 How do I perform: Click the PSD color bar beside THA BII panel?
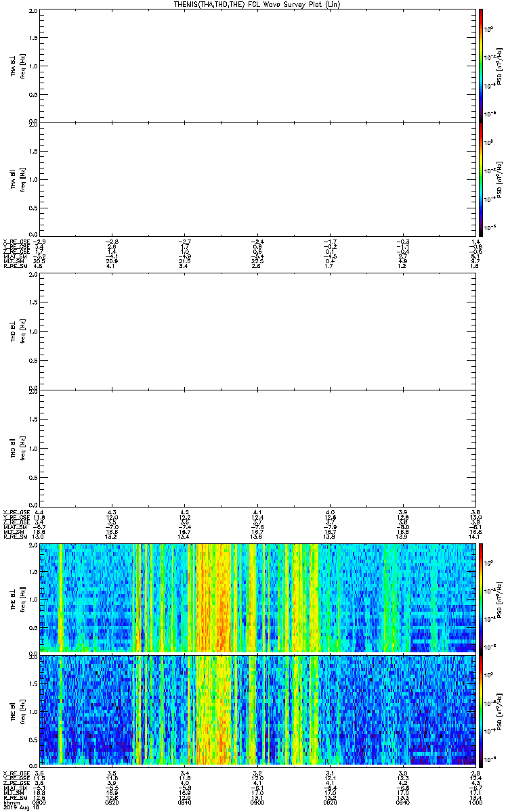tap(480, 179)
